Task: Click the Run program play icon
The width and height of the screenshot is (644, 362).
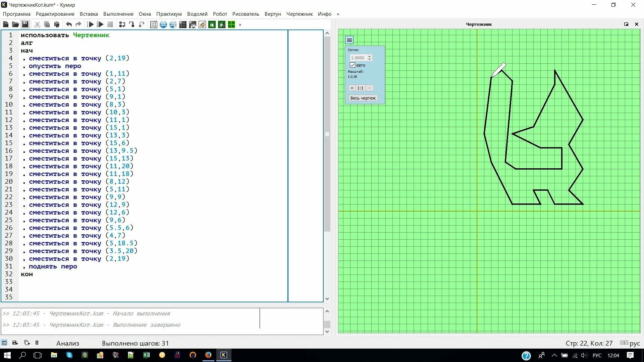Action: pos(91,24)
